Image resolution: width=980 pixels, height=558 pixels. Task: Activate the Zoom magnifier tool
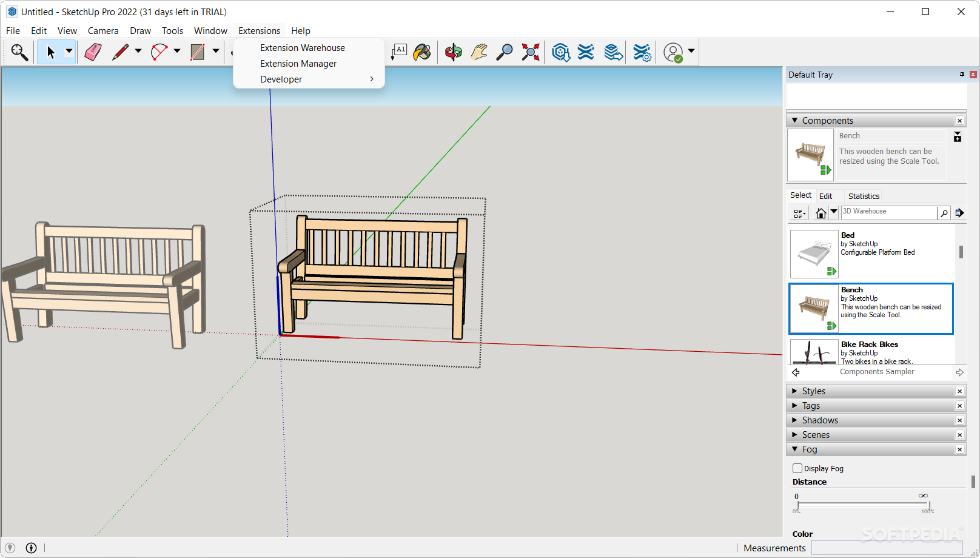504,53
